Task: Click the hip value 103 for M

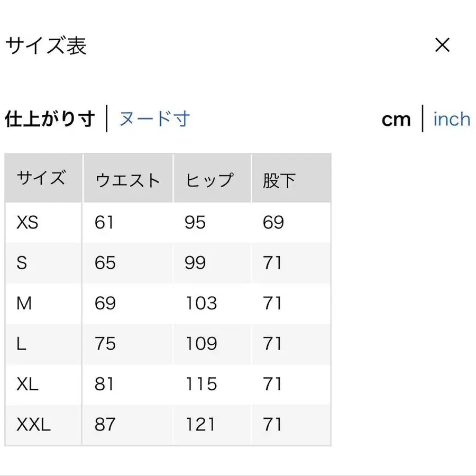Action: (201, 304)
